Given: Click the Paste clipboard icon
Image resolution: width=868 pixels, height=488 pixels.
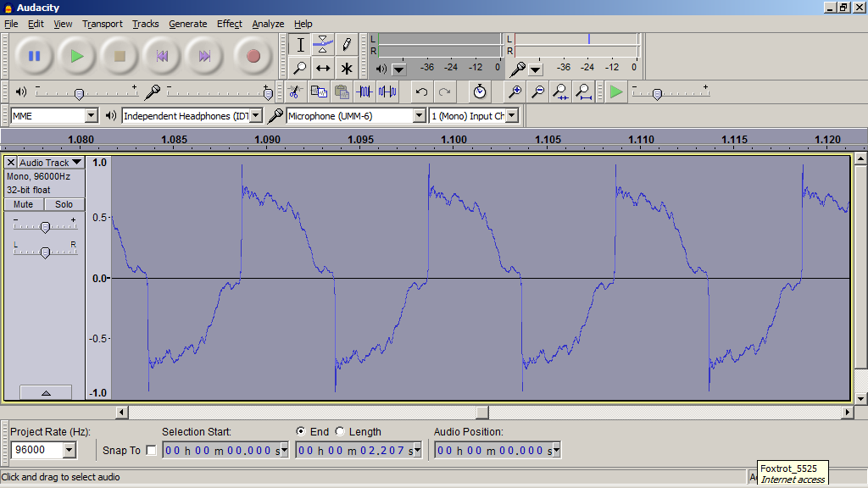Looking at the screenshot, I should (342, 91).
